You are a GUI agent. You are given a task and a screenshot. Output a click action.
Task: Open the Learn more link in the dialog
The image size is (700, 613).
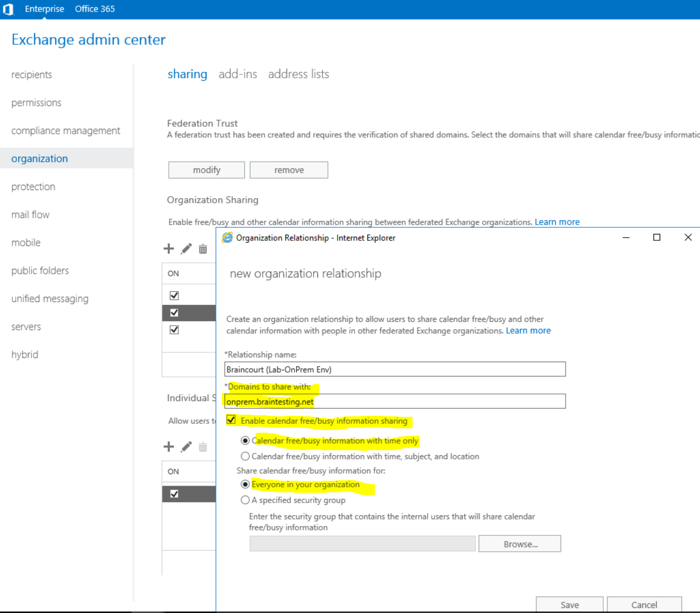pyautogui.click(x=528, y=330)
